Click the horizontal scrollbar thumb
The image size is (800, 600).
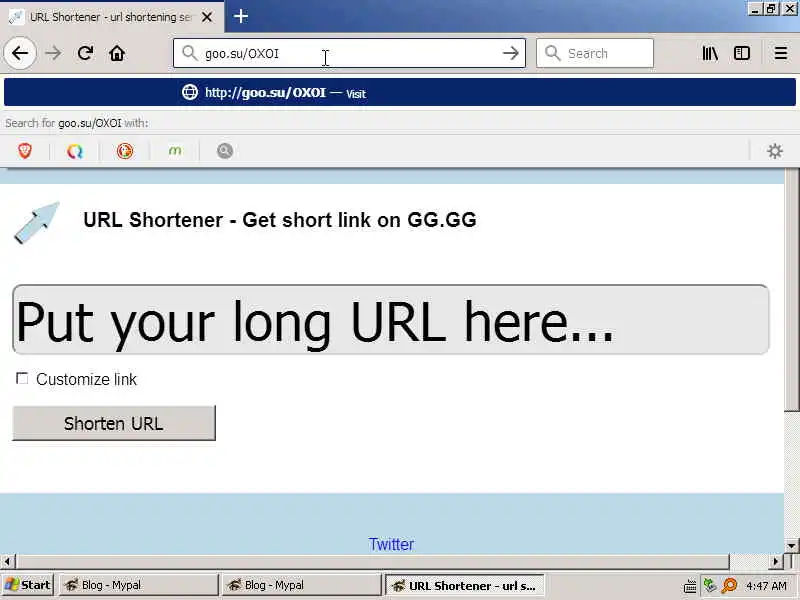[x=373, y=562]
